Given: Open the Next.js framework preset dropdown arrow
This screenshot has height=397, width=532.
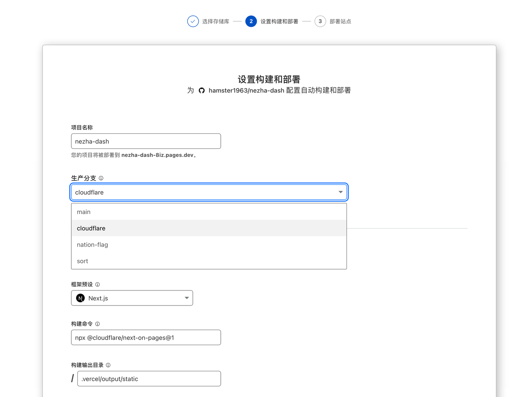Looking at the screenshot, I should [187, 298].
